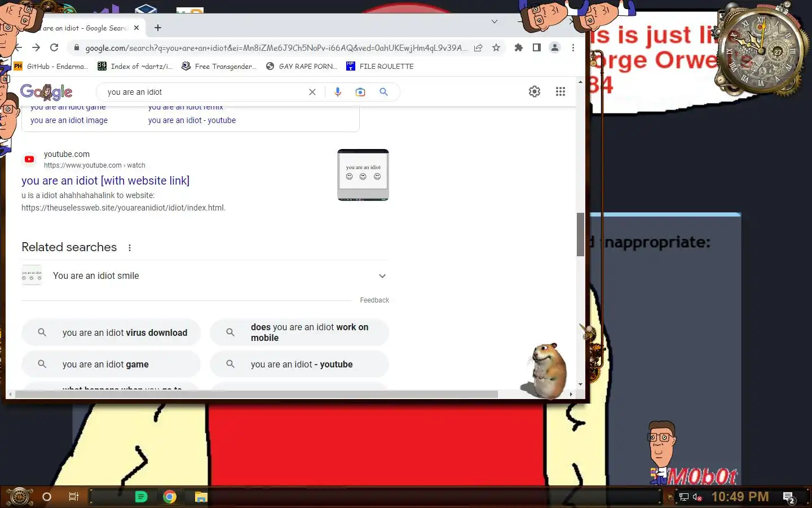This screenshot has width=812, height=508.
Task: Bookmark this page with the star icon
Action: pos(496,47)
